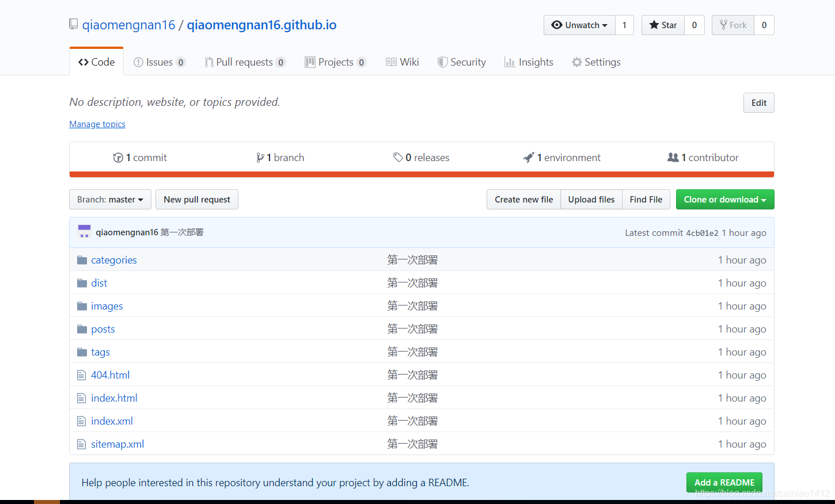Switch to the Pull requests tab
Image resolution: width=835 pixels, height=504 pixels.
pos(245,62)
